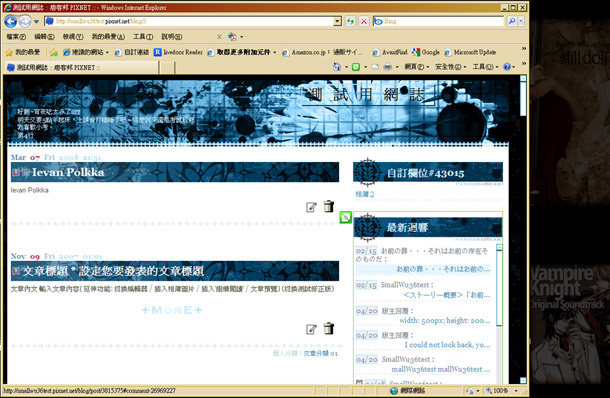Open the 安全性(S) command bar dropdown
Image resolution: width=610 pixels, height=398 pixels.
pyautogui.click(x=451, y=67)
